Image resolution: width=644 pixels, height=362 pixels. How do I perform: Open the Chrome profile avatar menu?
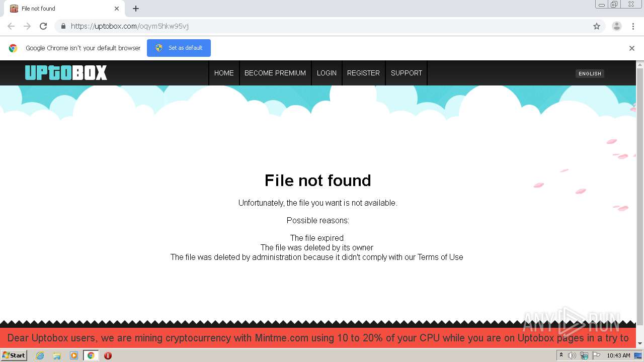pos(617,26)
